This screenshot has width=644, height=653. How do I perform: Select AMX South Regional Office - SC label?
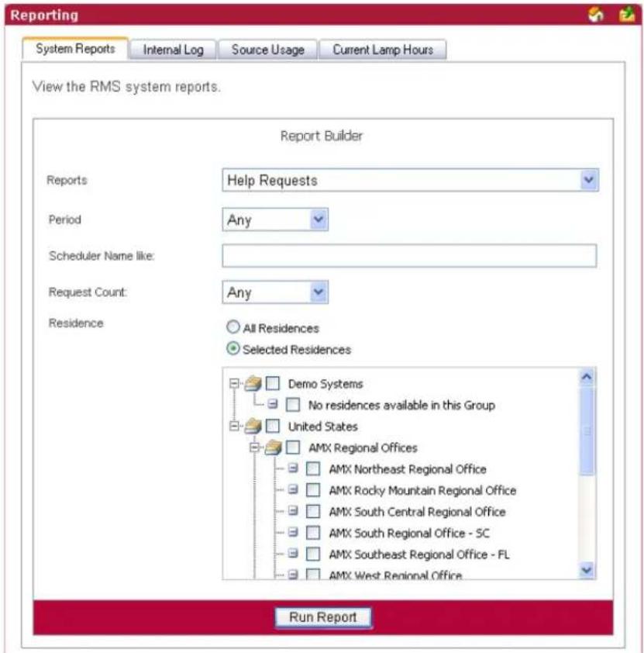(x=409, y=533)
